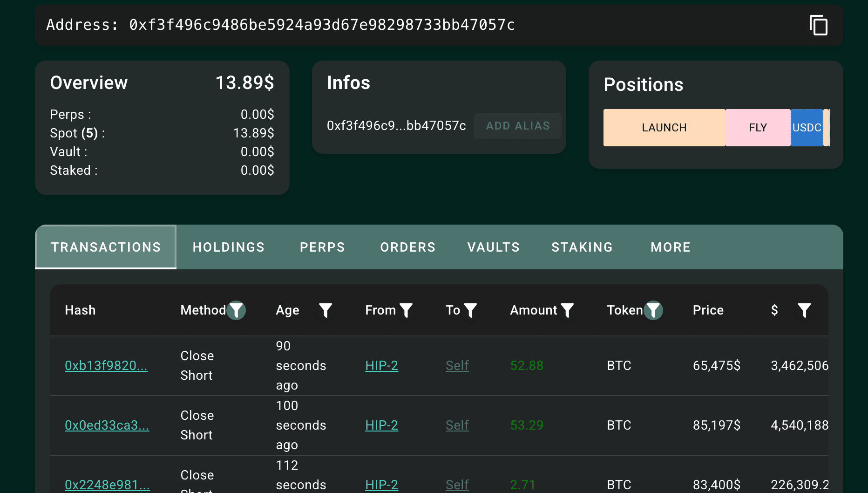868x493 pixels.
Task: Open the Amount column filter
Action: [x=567, y=310]
